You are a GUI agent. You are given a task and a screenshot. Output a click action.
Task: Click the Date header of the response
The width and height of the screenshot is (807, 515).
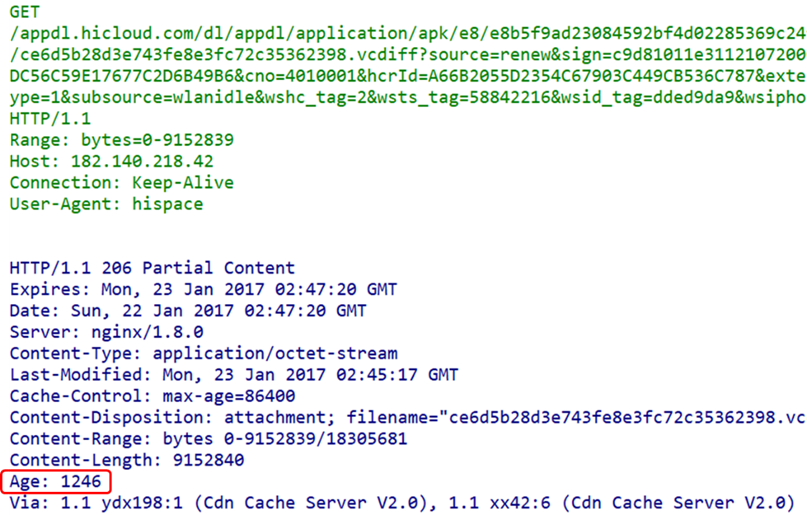pyautogui.click(x=187, y=311)
